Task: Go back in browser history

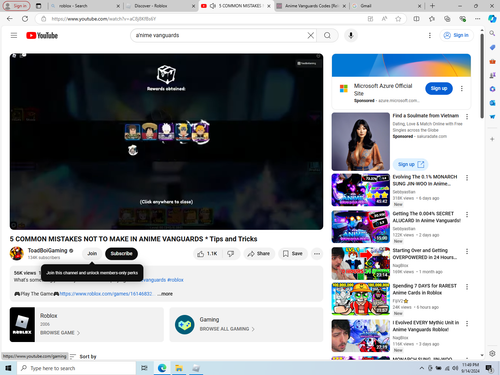Action: pyautogui.click(x=10, y=19)
